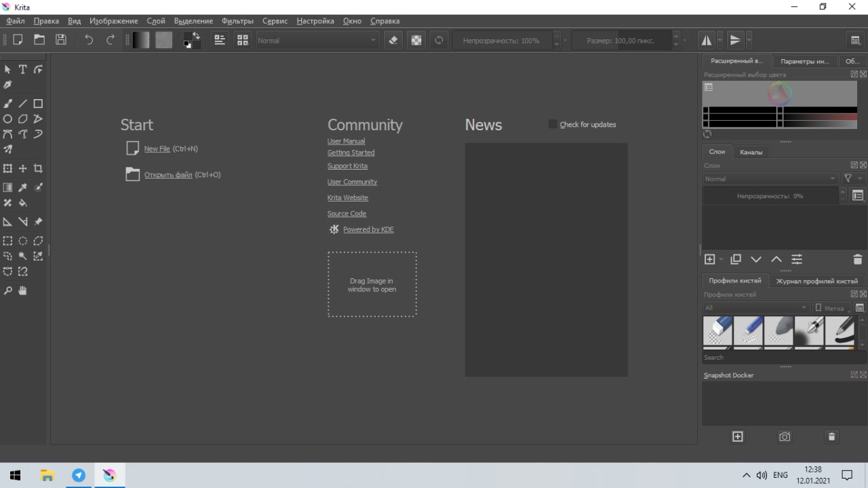Viewport: 868px width, 488px height.
Task: Open the Edit brush settings button
Action: (220, 40)
